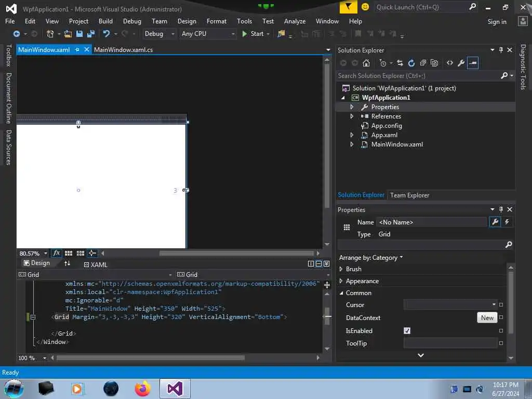Refresh the Solution Explorer
Image resolution: width=532 pixels, height=399 pixels.
click(x=411, y=63)
